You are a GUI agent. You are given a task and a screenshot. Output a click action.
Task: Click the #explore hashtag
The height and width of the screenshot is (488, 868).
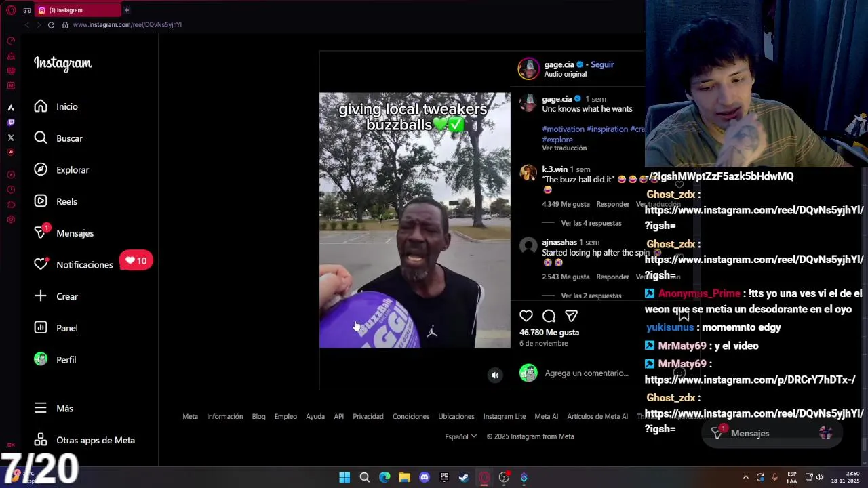pos(557,140)
